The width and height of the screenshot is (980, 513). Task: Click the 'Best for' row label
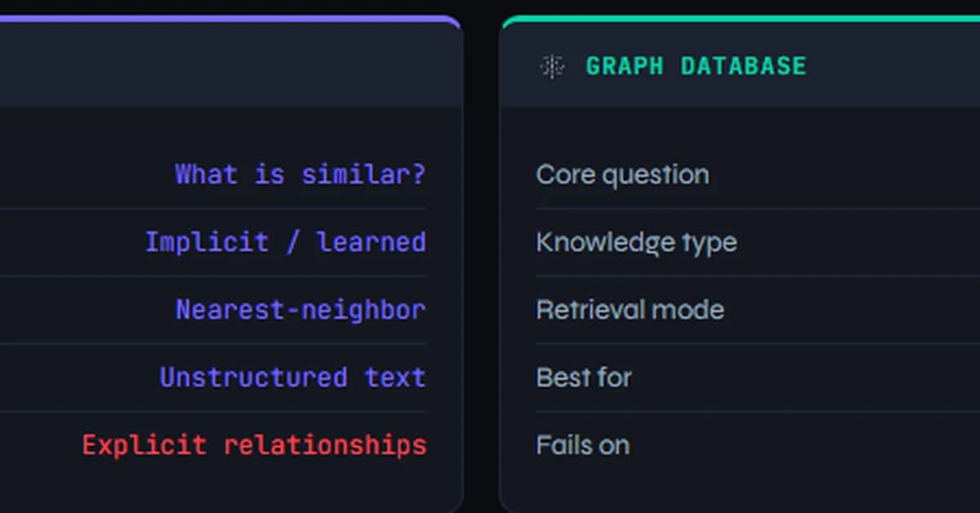(583, 377)
